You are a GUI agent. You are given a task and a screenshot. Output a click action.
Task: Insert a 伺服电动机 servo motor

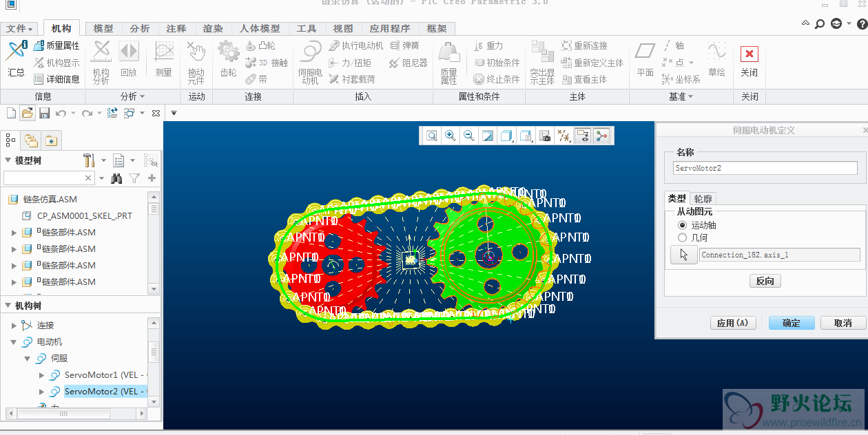point(310,62)
